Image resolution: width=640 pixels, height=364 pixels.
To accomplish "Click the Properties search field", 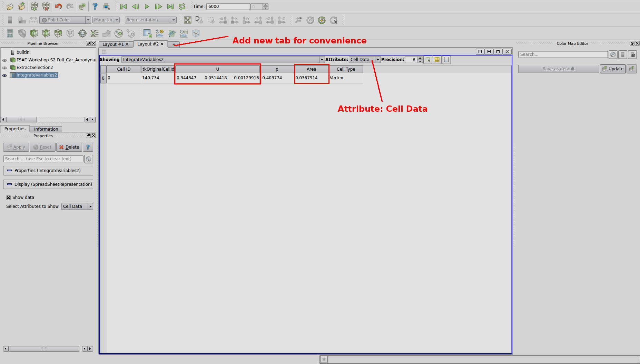I will (x=43, y=159).
